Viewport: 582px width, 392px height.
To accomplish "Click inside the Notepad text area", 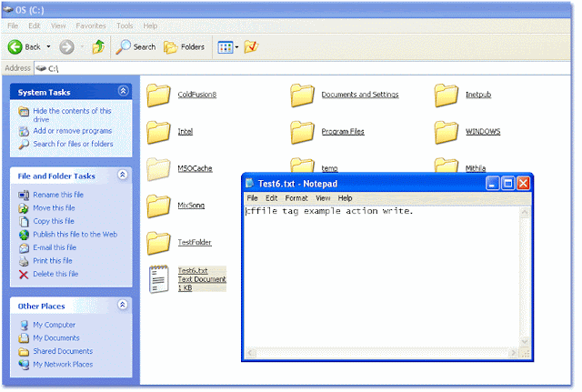I will click(x=382, y=276).
